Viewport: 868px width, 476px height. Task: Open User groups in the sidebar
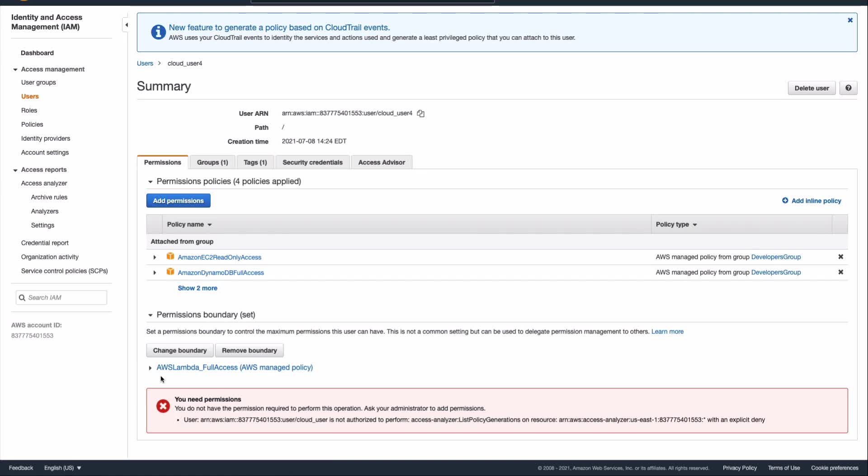(38, 82)
